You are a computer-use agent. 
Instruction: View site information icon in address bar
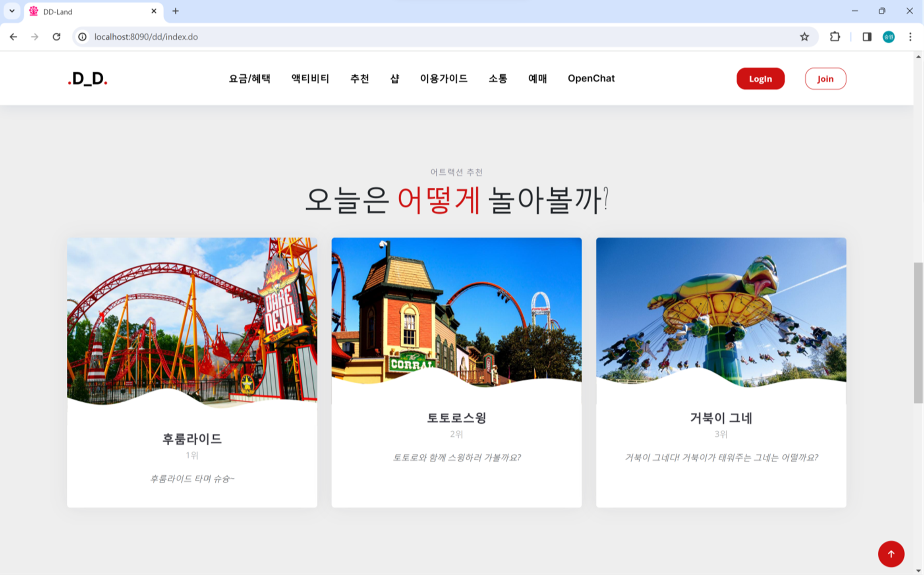pos(82,37)
